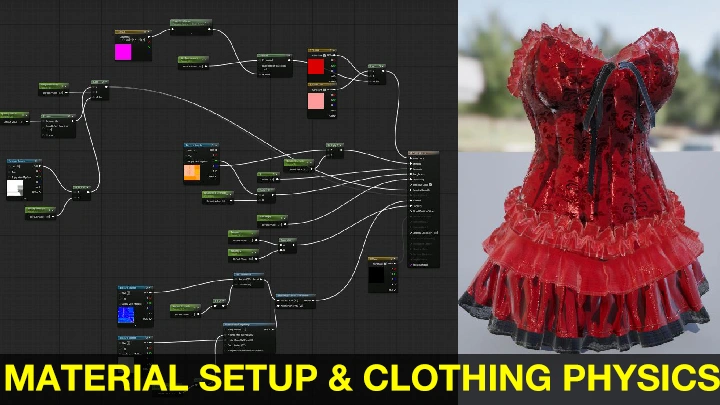Select the header of the blue normal map node
Image resolution: width=720 pixels, height=405 pixels.
[x=135, y=287]
